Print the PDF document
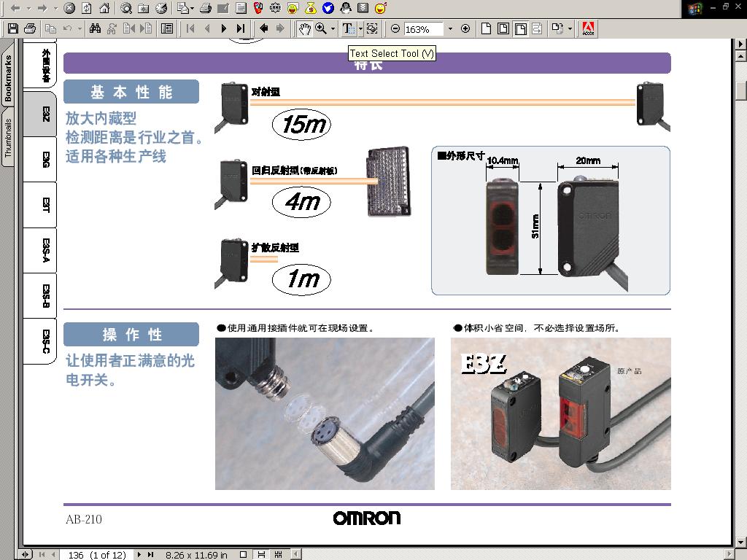Viewport: 747px width, 560px height. coord(30,28)
